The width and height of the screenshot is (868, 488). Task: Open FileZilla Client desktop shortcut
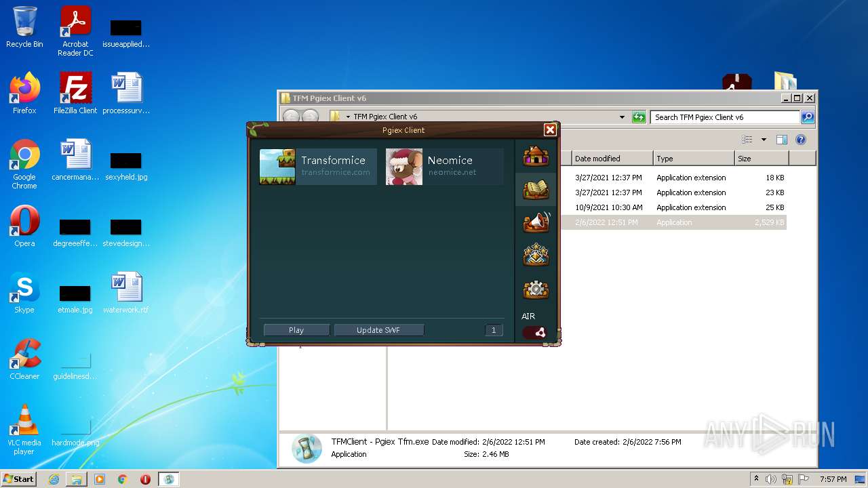[x=75, y=94]
